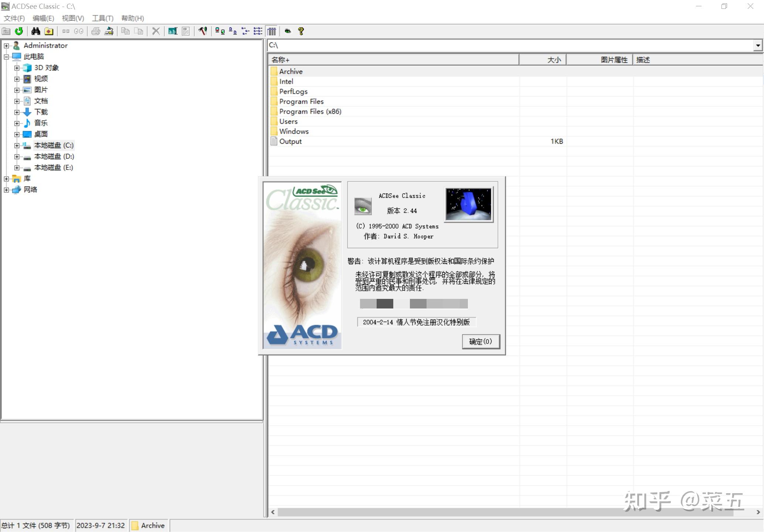Expand the 本地磁盘 (D:) tree node
The image size is (764, 532).
click(x=17, y=157)
